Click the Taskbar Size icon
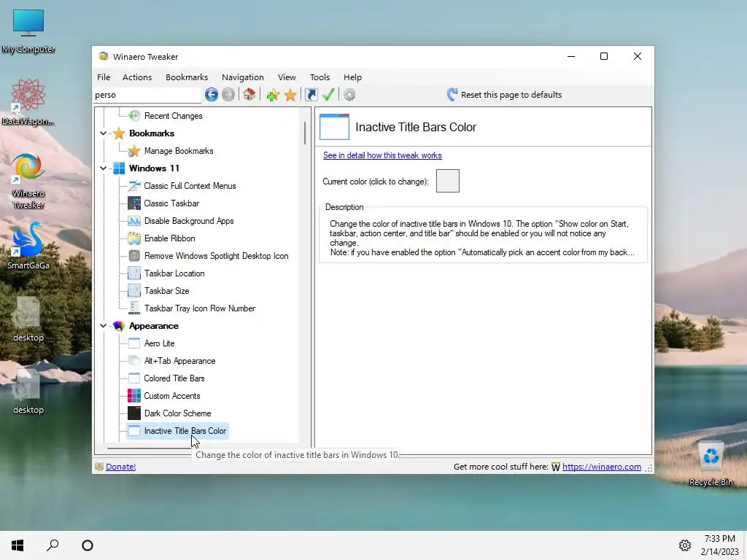 [134, 291]
